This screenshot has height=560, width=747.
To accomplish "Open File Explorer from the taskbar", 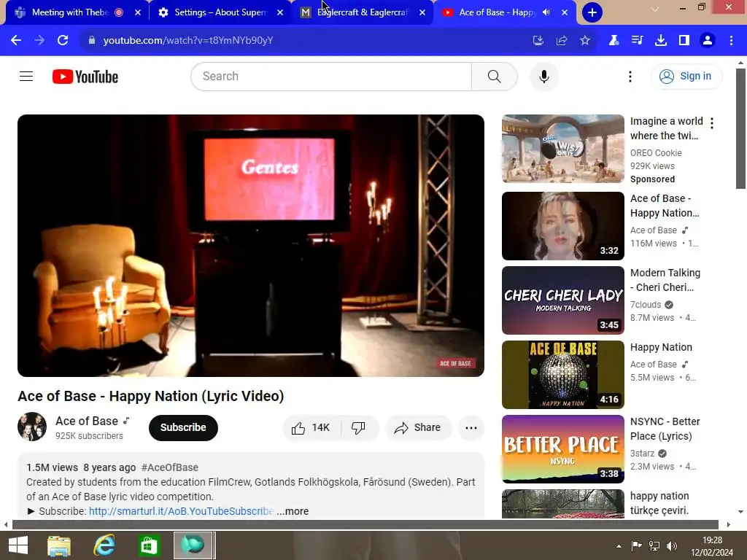I will [59, 545].
